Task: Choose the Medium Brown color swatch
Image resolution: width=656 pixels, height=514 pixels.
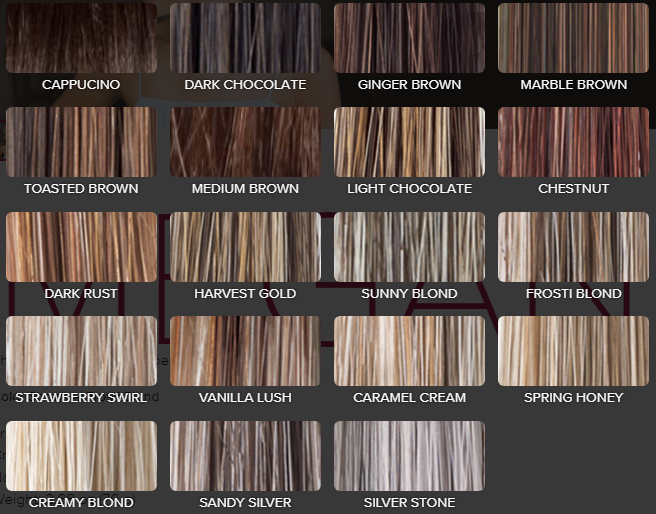Action: pyautogui.click(x=245, y=142)
